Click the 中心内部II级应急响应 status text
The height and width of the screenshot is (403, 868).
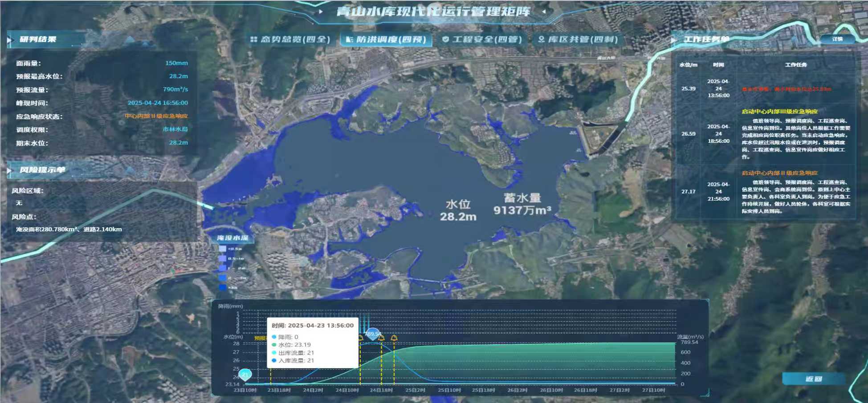coord(156,116)
